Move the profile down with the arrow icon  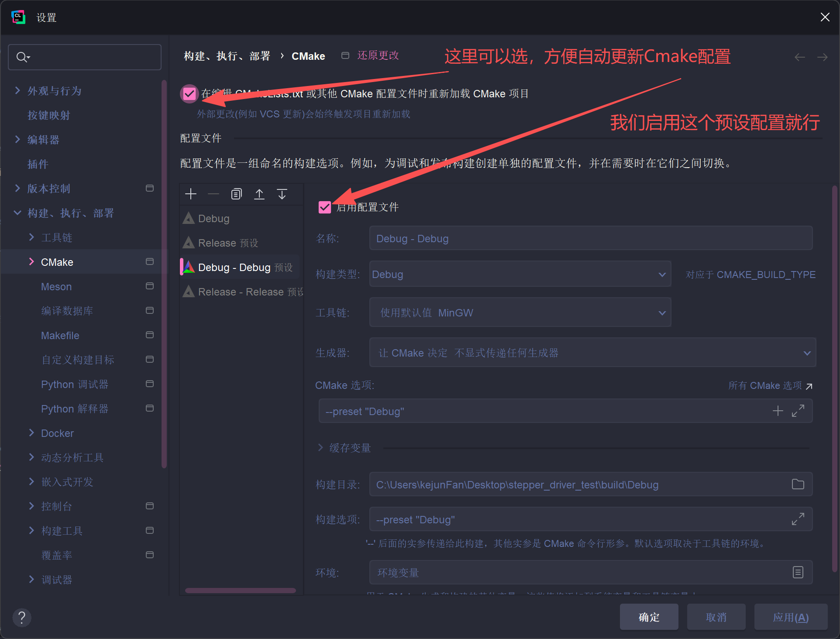(282, 194)
